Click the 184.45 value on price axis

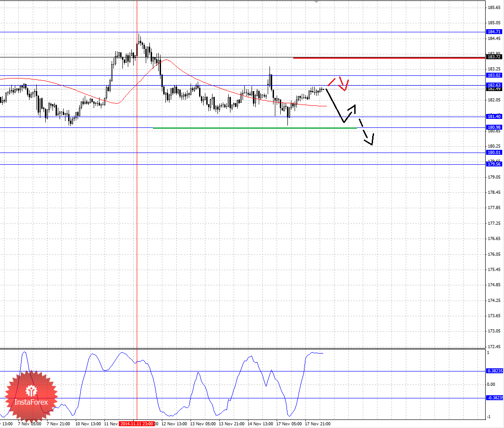494,39
